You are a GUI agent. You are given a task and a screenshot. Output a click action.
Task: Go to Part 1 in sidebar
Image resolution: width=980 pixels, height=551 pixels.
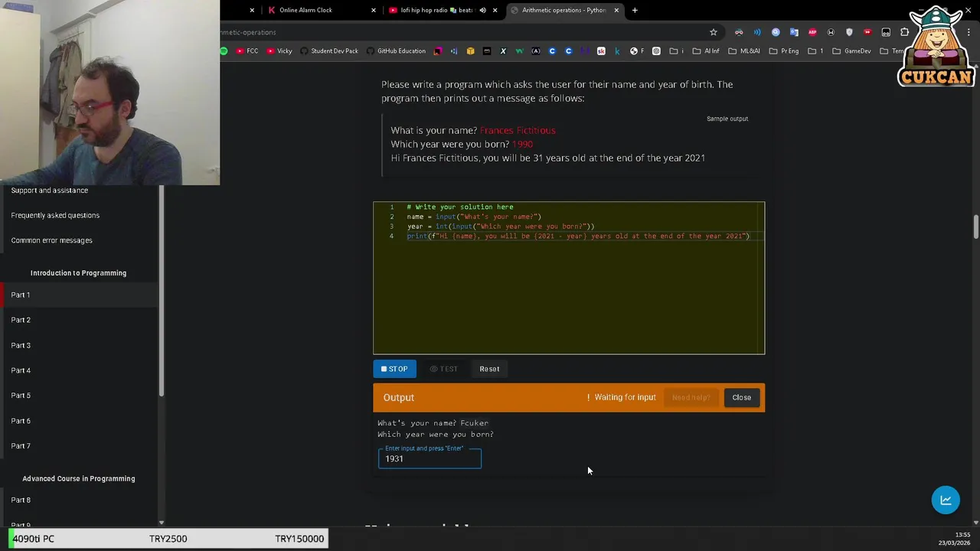point(21,295)
